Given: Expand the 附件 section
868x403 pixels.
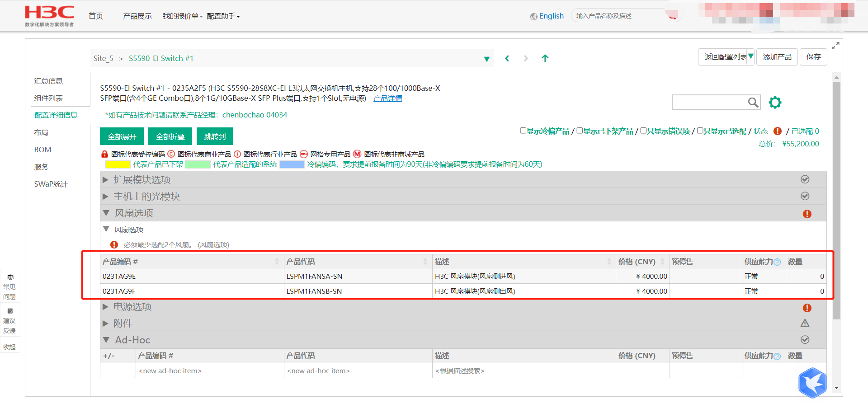Looking at the screenshot, I should [105, 323].
